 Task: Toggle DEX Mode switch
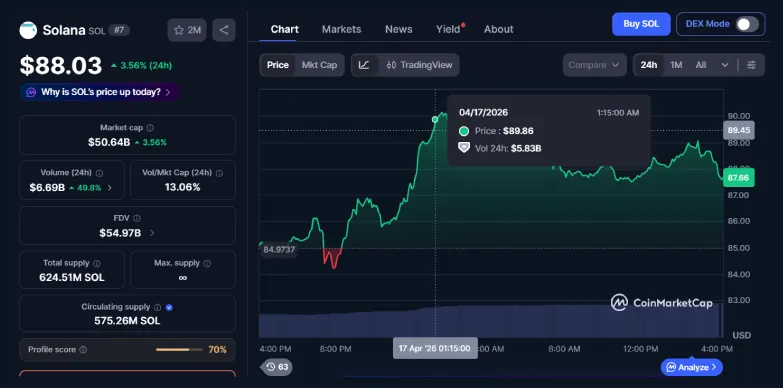747,24
